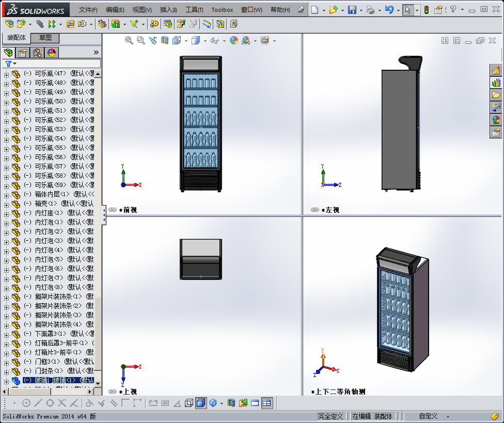Click the Exploded View icon

click(181, 24)
